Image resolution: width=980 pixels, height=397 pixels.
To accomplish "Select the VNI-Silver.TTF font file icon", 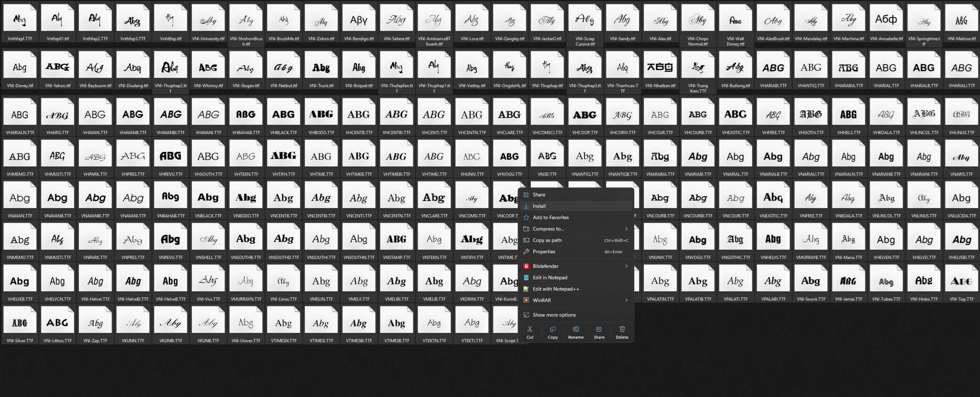I will click(x=20, y=323).
